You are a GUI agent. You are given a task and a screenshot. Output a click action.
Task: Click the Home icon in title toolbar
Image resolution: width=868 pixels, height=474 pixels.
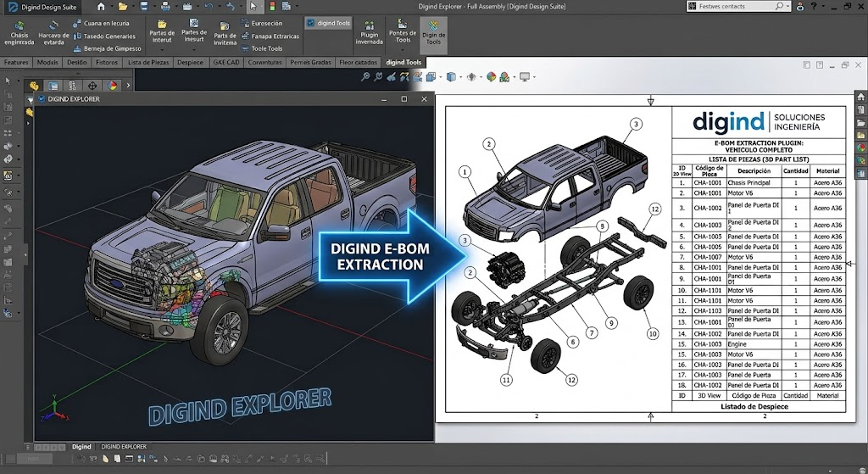point(101,7)
